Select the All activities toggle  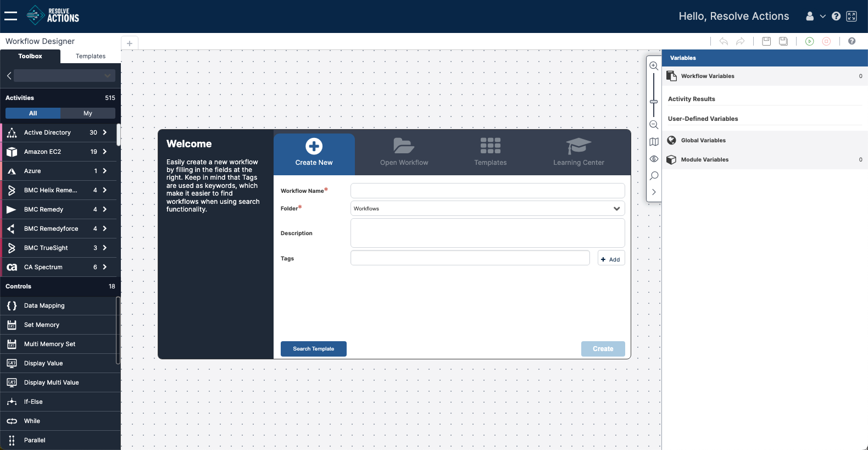33,113
